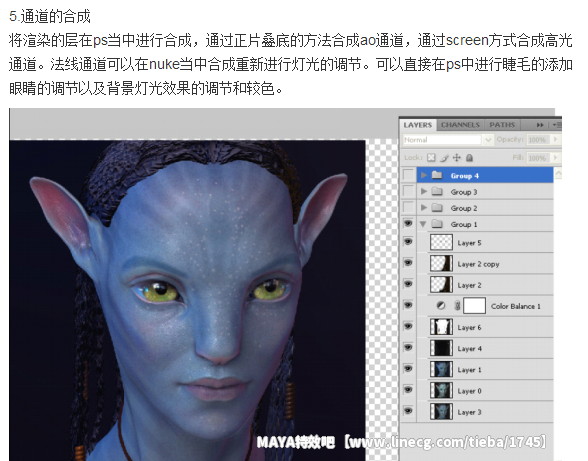The height and width of the screenshot is (461, 588).
Task: Select the Layer 4 name
Action: point(470,349)
